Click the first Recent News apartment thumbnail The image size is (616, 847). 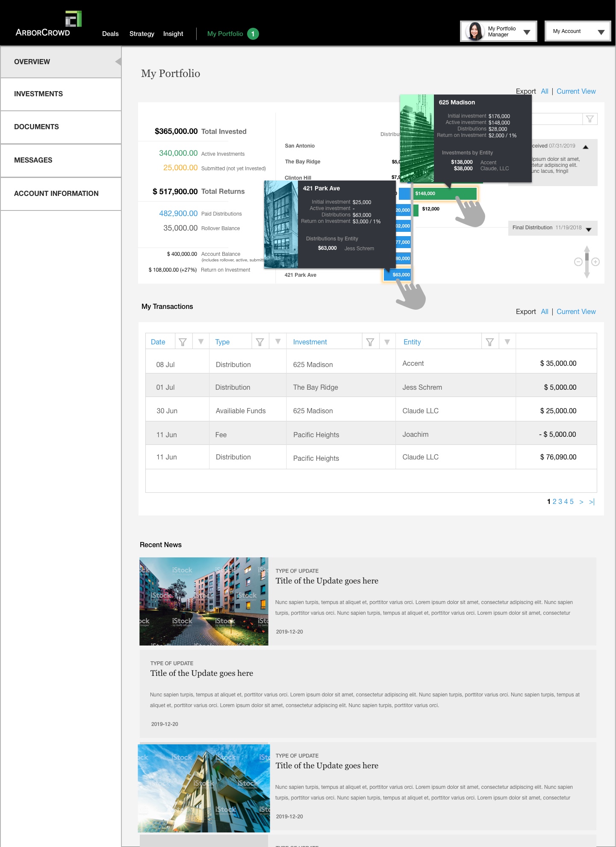coord(204,601)
